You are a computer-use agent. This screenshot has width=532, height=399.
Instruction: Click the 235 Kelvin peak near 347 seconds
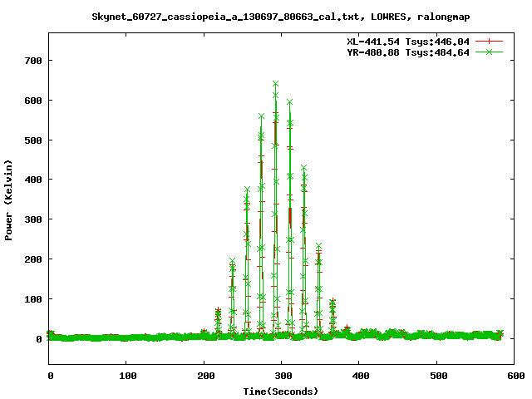click(x=318, y=246)
